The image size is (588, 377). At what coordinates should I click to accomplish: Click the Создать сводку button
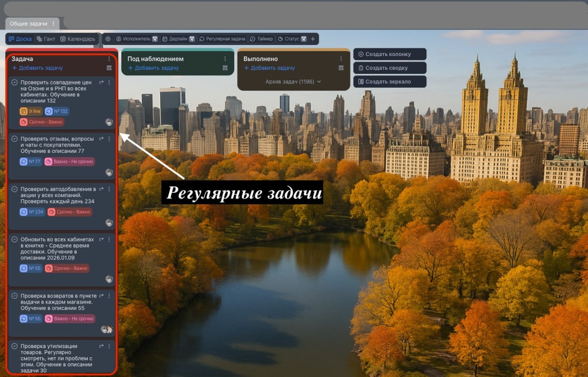390,68
